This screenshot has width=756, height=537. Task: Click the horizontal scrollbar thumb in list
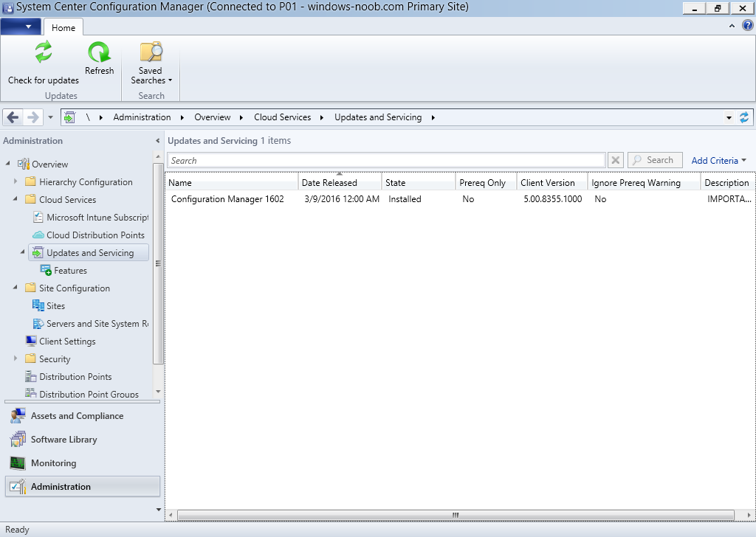click(456, 515)
